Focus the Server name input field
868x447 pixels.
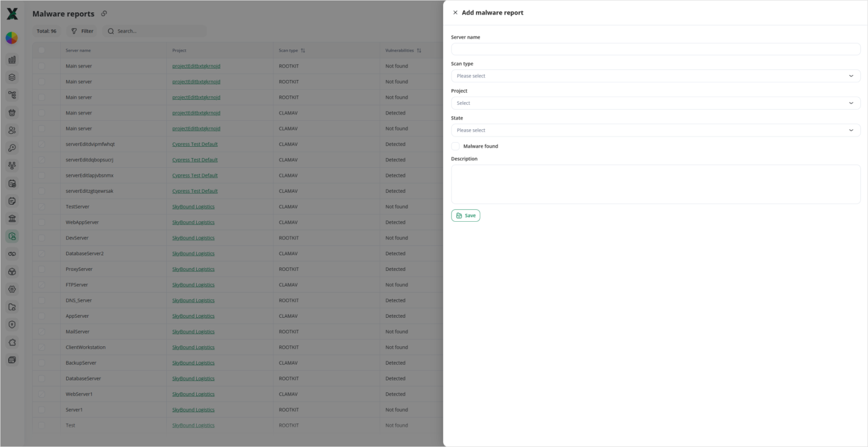click(x=656, y=49)
